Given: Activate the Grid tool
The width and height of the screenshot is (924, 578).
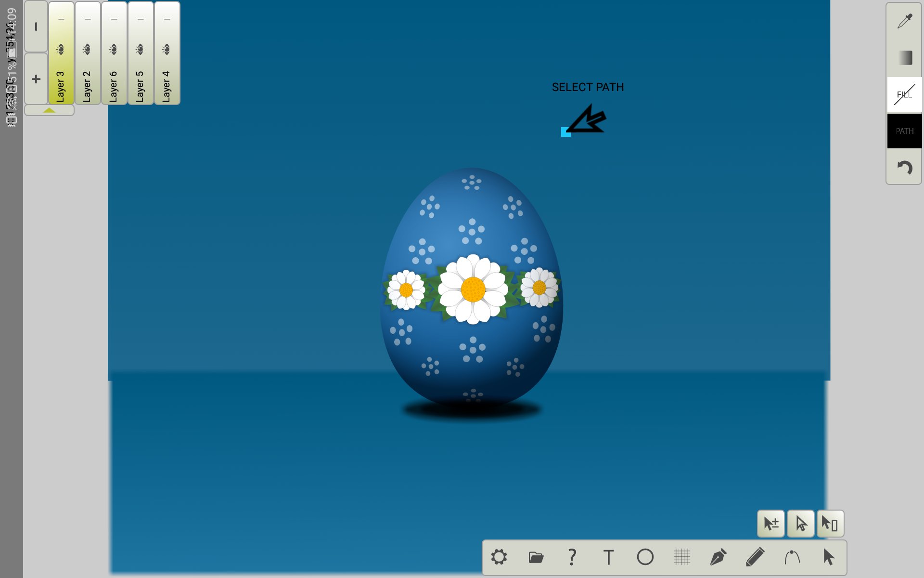Looking at the screenshot, I should click(682, 557).
